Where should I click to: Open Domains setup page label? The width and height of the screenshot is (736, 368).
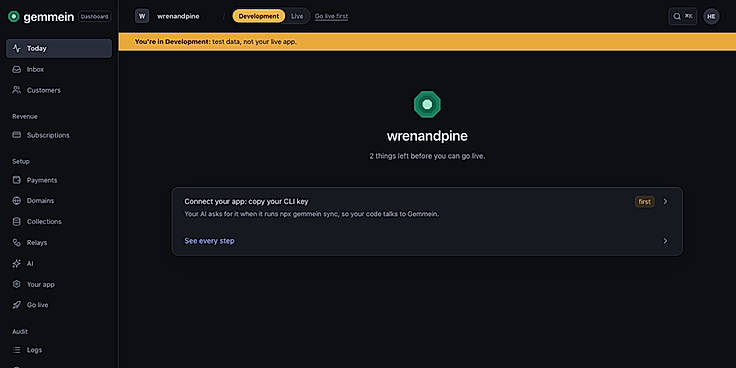tap(40, 201)
